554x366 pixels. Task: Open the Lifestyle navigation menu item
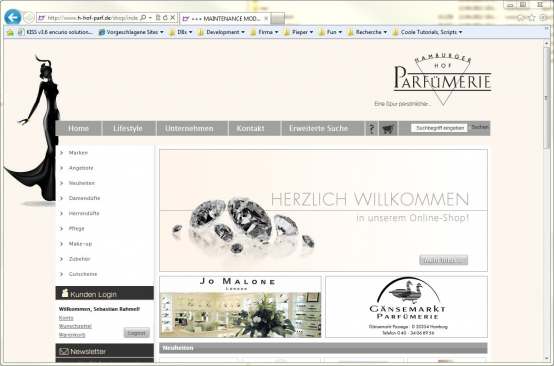[128, 129]
